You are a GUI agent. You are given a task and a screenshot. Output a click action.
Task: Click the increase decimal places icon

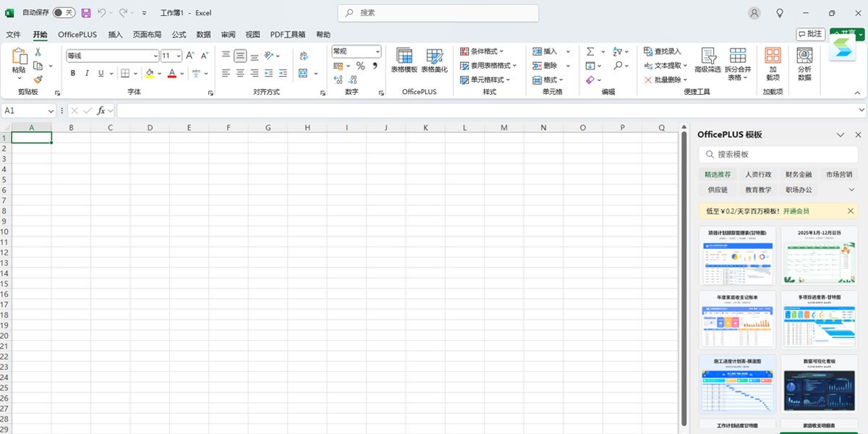338,80
